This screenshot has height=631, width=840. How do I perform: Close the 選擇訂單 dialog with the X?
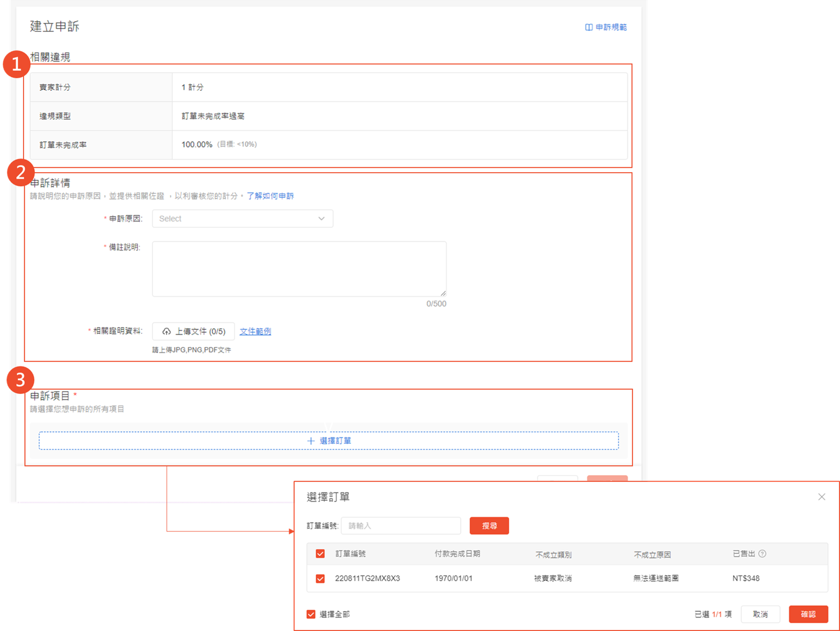[x=821, y=497]
